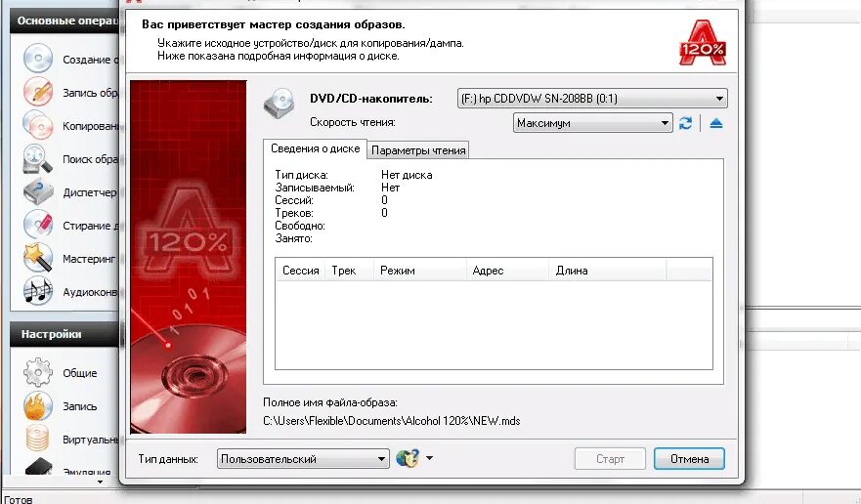Click the image search magnifier icon
Image resolution: width=861 pixels, height=504 pixels.
(x=38, y=158)
